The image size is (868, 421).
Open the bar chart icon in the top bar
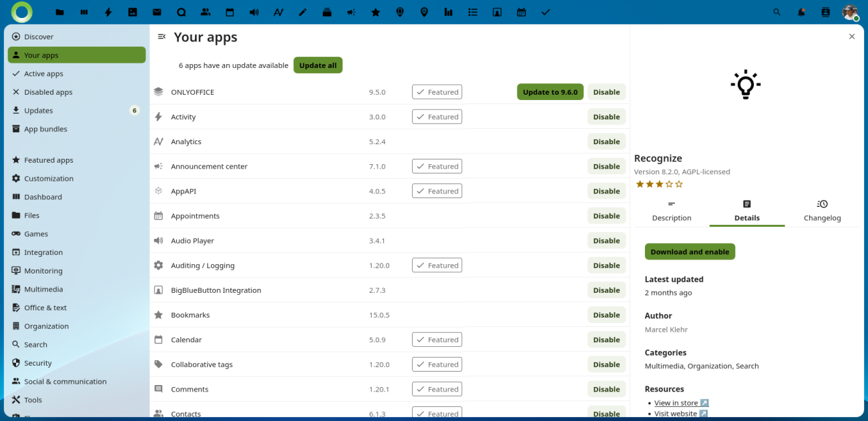[449, 12]
